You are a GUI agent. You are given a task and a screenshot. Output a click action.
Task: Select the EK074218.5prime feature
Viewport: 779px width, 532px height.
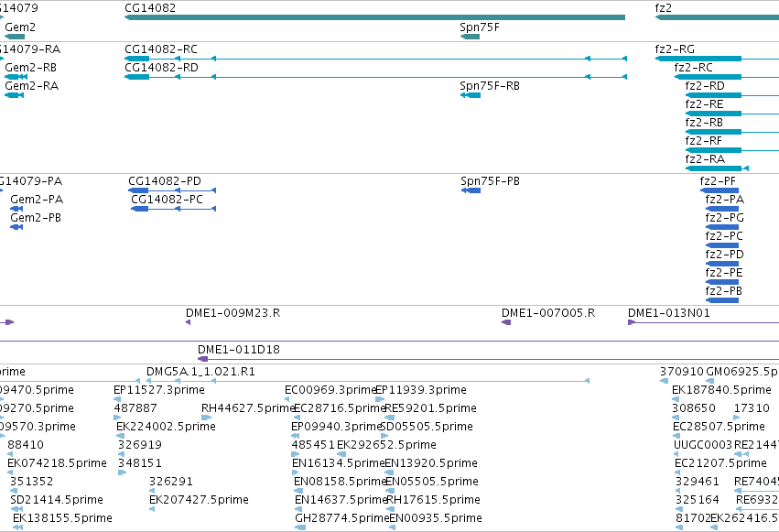pyautogui.click(x=10, y=472)
